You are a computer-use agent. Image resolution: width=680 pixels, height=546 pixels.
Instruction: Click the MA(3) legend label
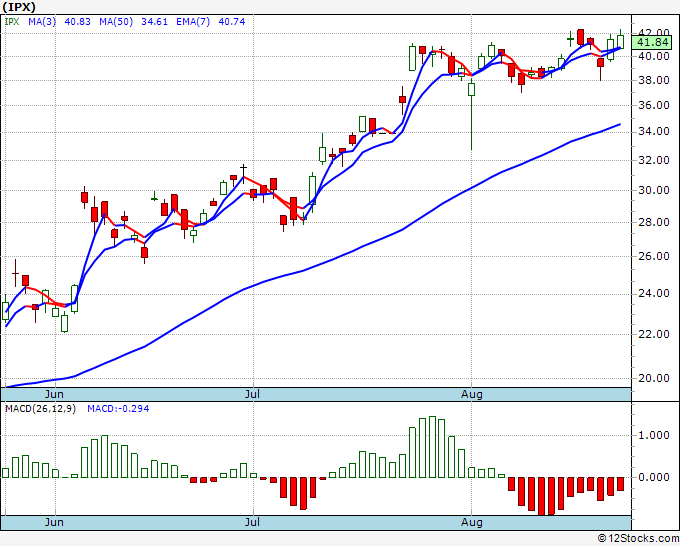[x=42, y=22]
